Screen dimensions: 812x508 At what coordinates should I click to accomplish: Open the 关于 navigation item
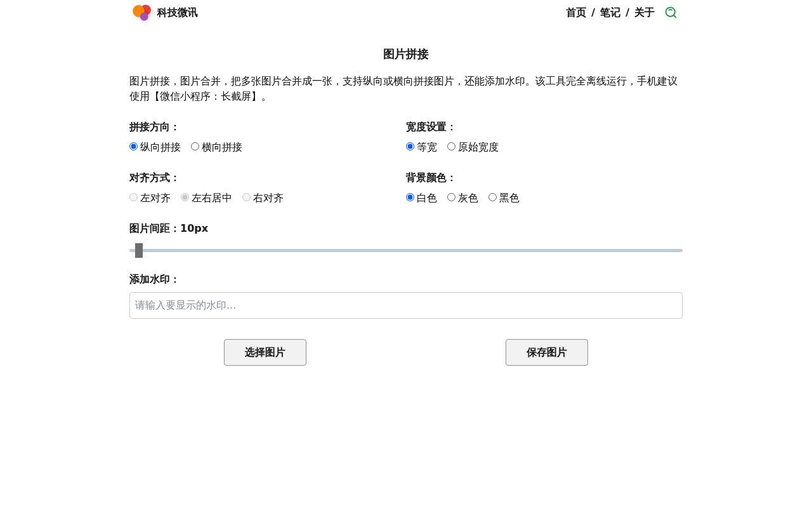tap(645, 13)
